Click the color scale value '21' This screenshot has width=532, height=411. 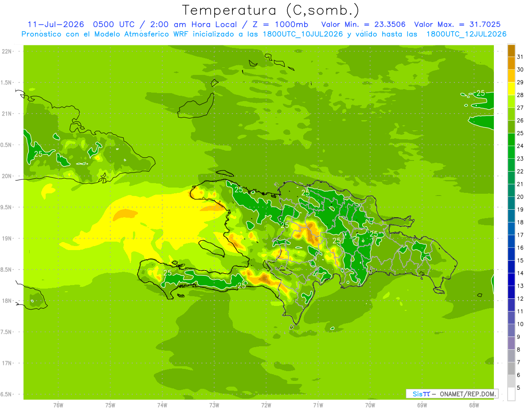[520, 184]
